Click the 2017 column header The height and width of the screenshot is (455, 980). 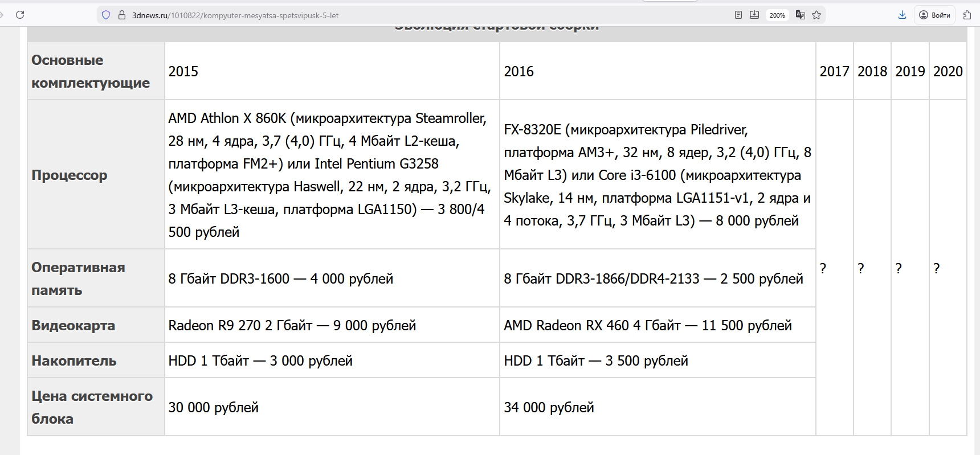tap(835, 71)
